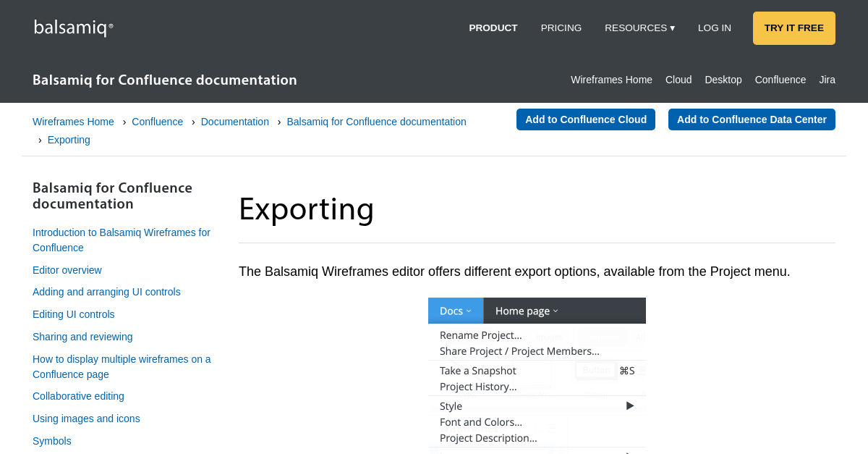Switch to Desktop documentation

pos(723,80)
